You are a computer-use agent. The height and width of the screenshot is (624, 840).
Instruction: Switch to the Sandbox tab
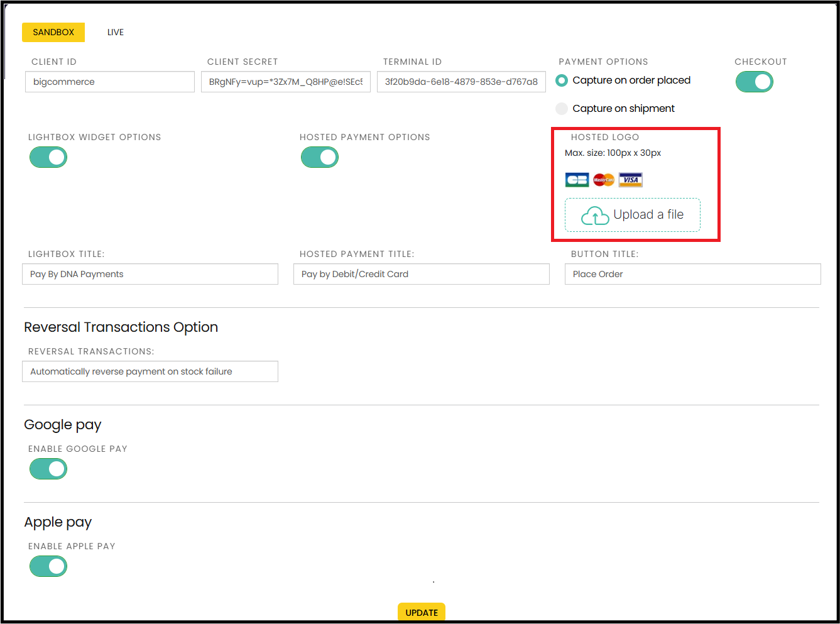click(53, 32)
